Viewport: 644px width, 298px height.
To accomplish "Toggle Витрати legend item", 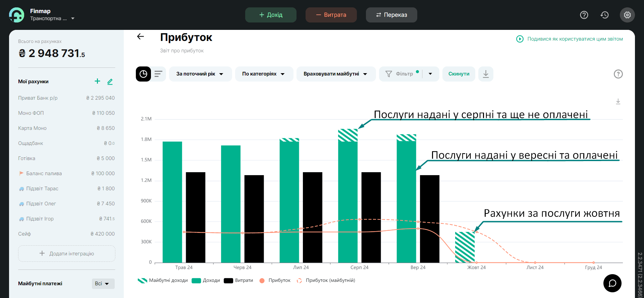I will point(238,281).
